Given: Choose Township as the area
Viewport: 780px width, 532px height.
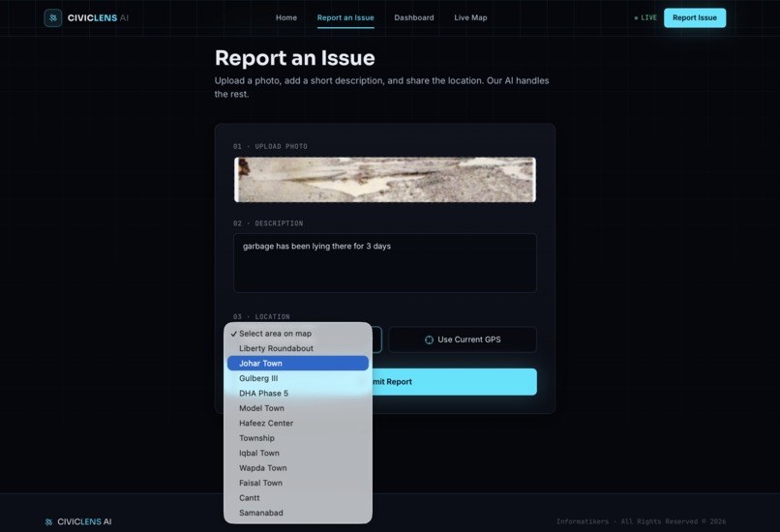Looking at the screenshot, I should click(297, 438).
